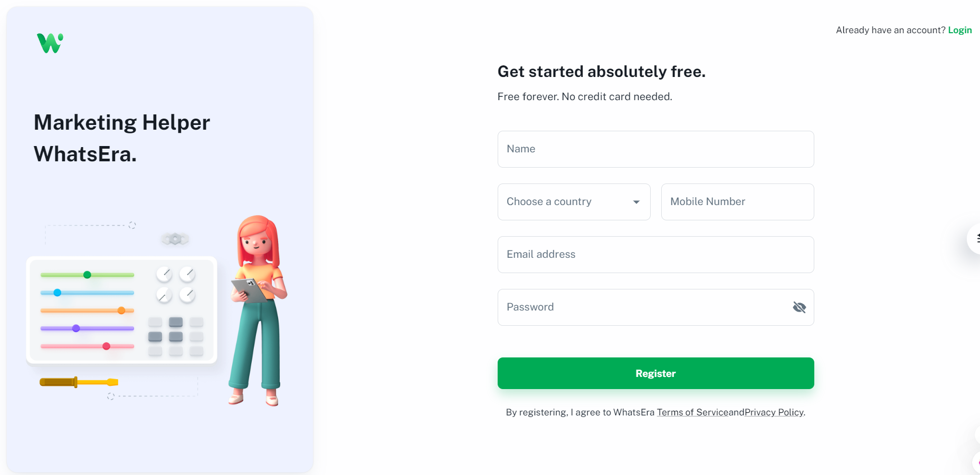980x475 pixels.
Task: Click the tablet held by the character
Action: [x=249, y=289]
